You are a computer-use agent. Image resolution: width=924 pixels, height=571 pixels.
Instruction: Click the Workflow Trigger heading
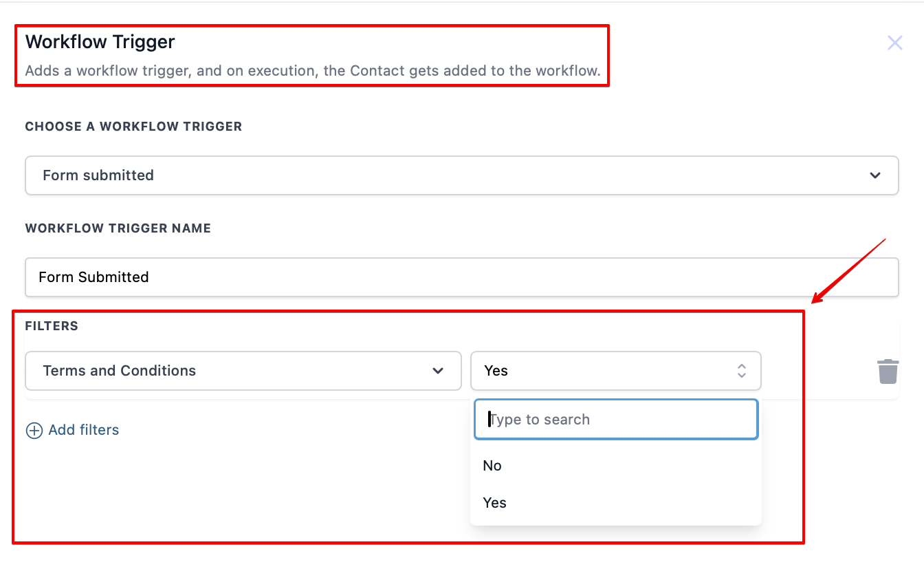100,42
